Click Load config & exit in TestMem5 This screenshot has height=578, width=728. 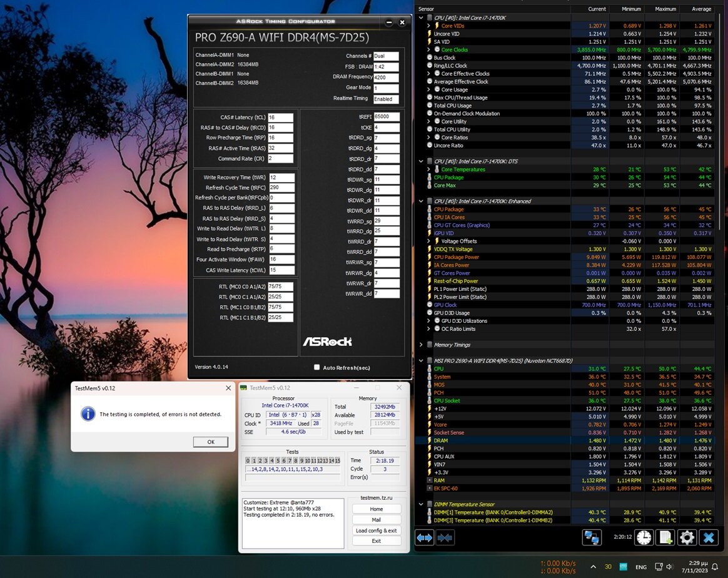376,530
